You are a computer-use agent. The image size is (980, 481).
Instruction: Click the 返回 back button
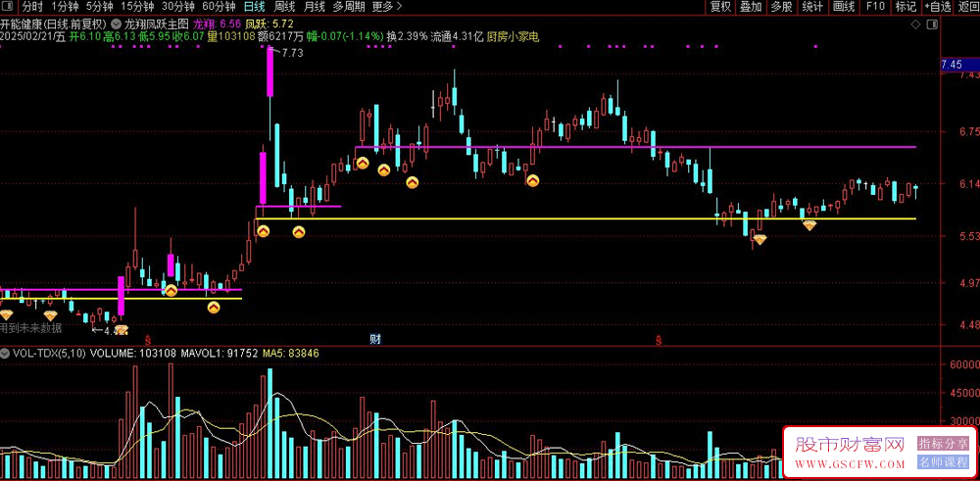point(968,7)
